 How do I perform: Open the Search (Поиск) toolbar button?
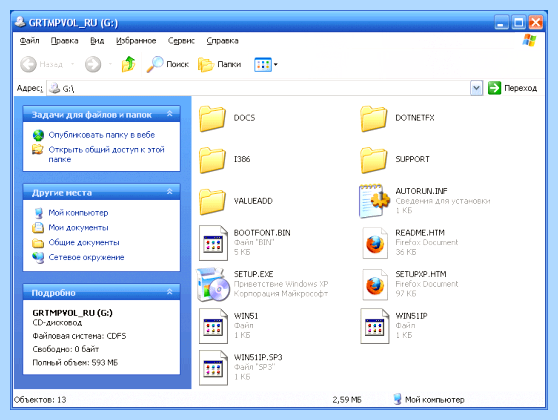[168, 64]
